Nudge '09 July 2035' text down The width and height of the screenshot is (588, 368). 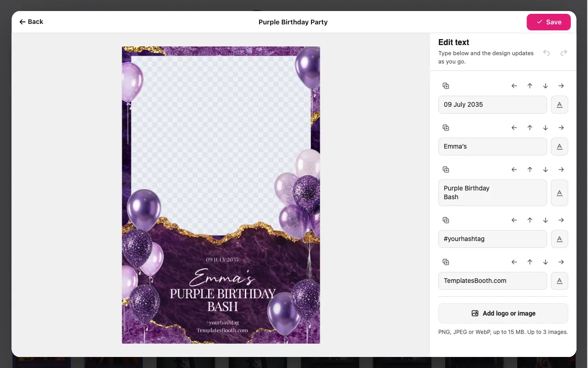tap(545, 86)
